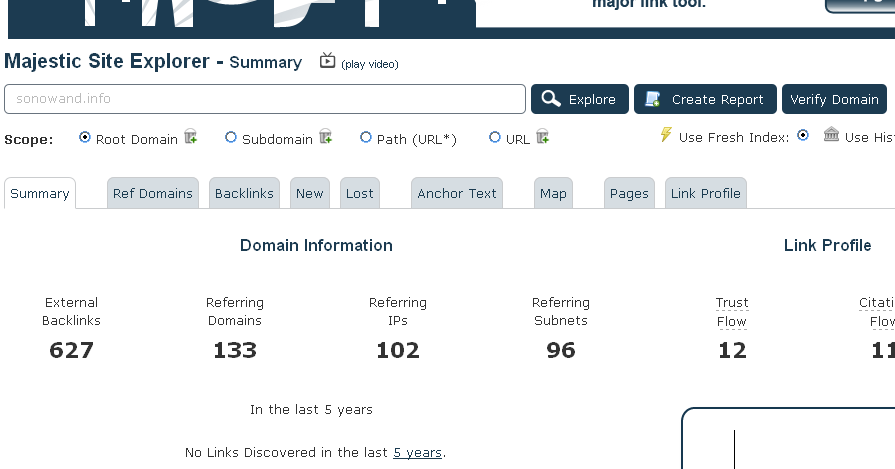Click the Explore button
The image size is (895, 469).
pos(580,99)
